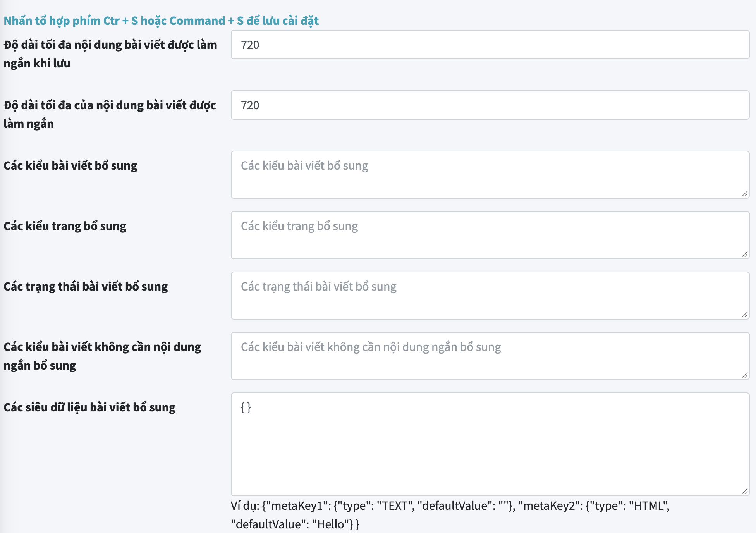Click the post metadata JSON textarea
The image size is (756, 533).
click(x=490, y=444)
